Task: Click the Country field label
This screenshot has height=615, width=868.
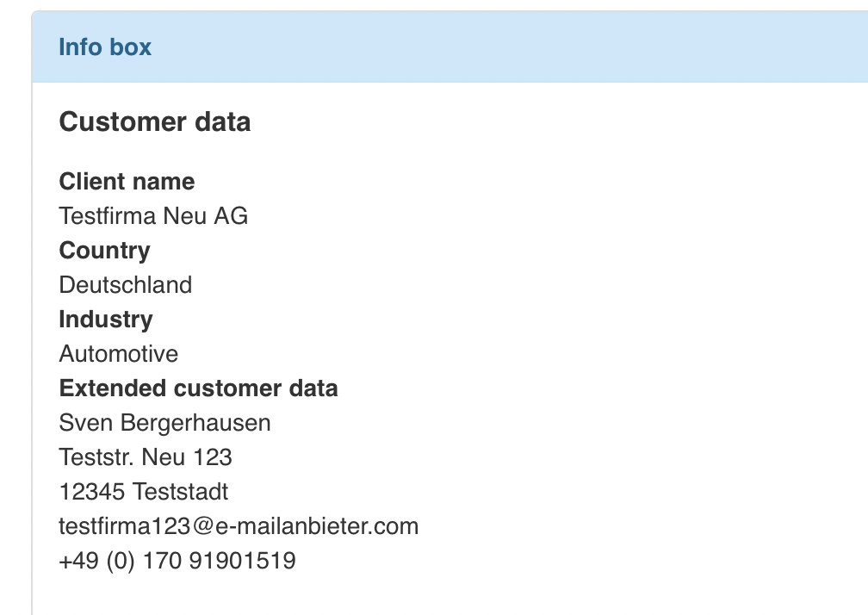Action: coord(104,251)
